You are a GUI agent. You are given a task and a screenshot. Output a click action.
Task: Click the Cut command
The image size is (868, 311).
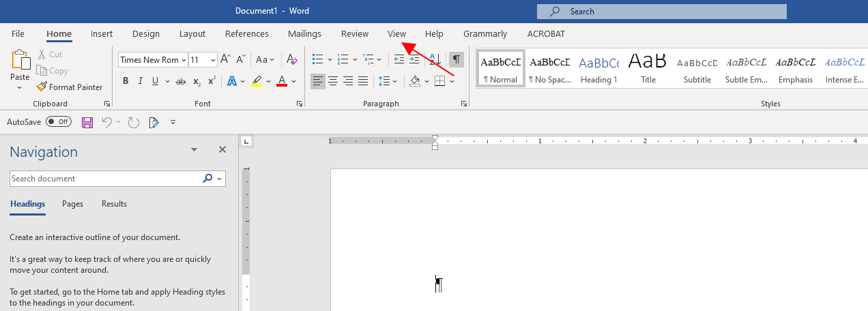pos(49,54)
